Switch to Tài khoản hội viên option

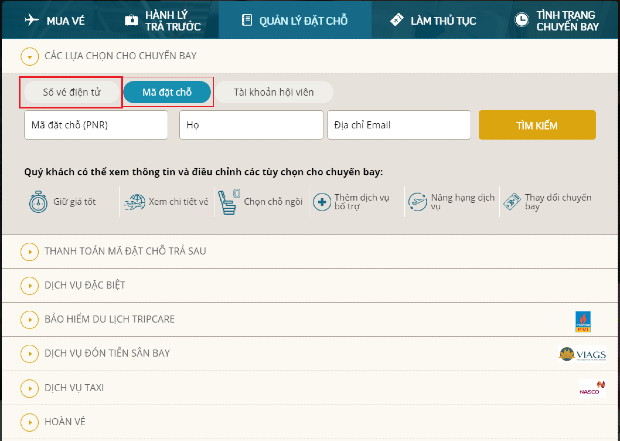pyautogui.click(x=275, y=92)
